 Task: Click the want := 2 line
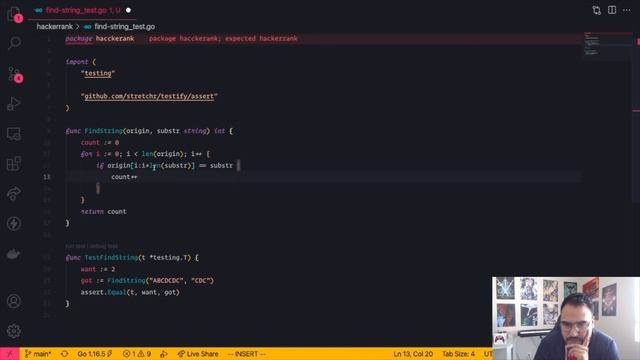[98, 269]
